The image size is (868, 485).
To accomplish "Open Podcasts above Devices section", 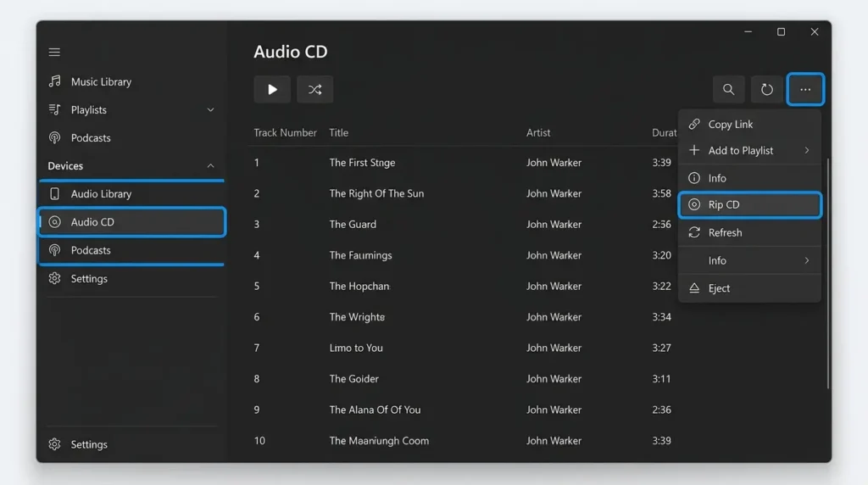I will pyautogui.click(x=131, y=138).
